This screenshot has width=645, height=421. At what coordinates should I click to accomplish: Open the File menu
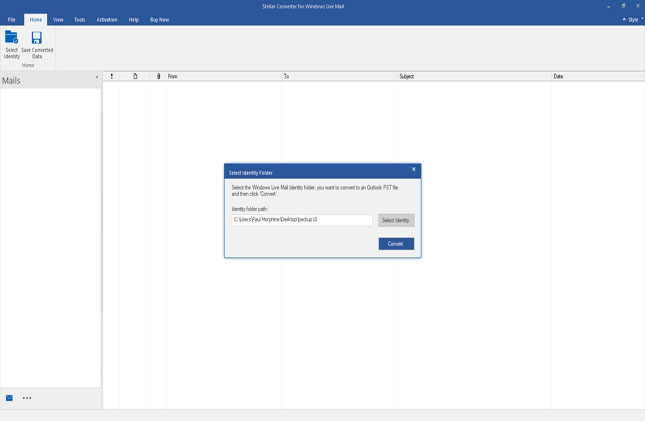pos(12,20)
